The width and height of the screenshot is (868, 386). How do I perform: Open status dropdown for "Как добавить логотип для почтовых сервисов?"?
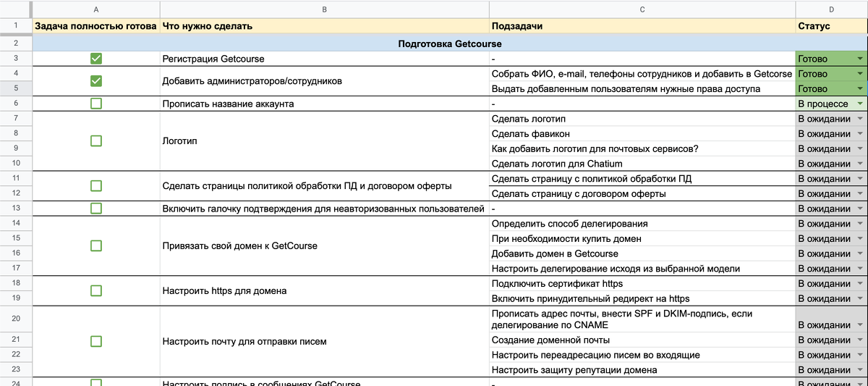pos(859,149)
